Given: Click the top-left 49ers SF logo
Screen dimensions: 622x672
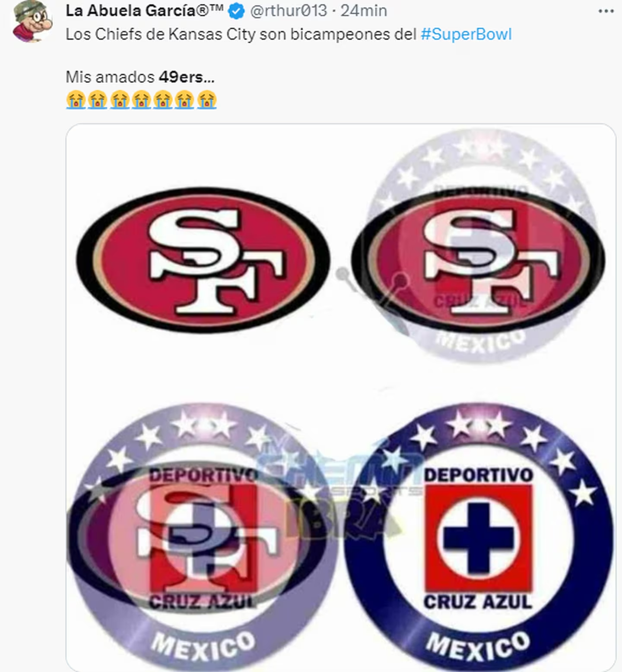Looking at the screenshot, I should point(203,260).
